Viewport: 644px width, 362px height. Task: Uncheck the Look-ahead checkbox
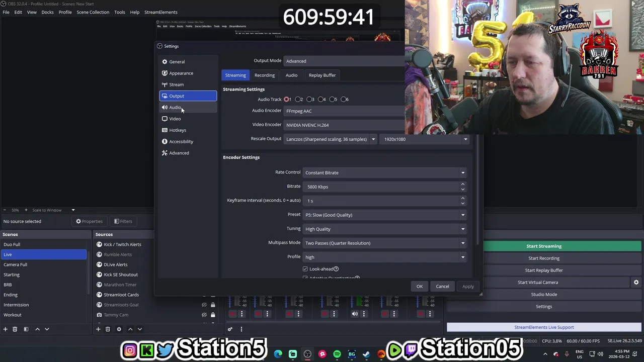pyautogui.click(x=305, y=269)
